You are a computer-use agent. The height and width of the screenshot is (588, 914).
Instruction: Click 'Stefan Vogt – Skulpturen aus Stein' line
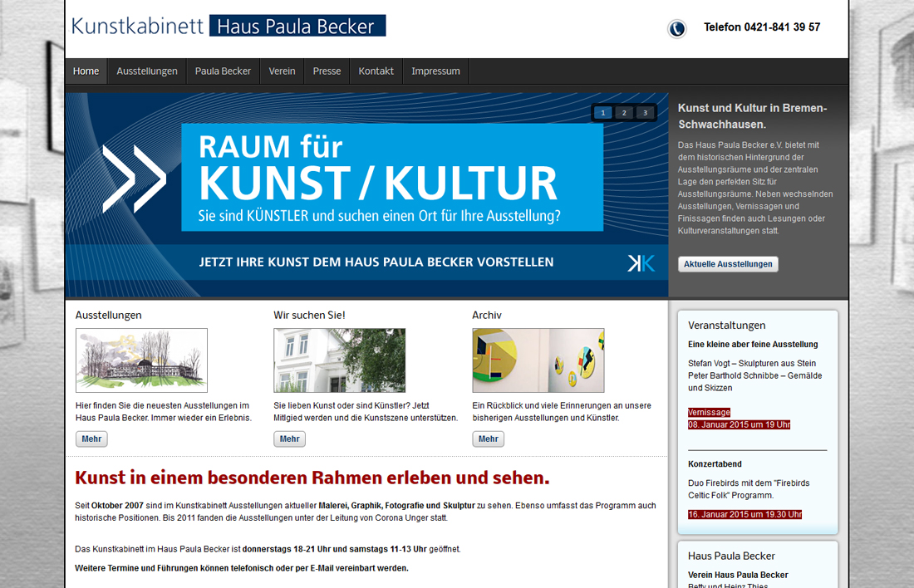[x=752, y=364]
